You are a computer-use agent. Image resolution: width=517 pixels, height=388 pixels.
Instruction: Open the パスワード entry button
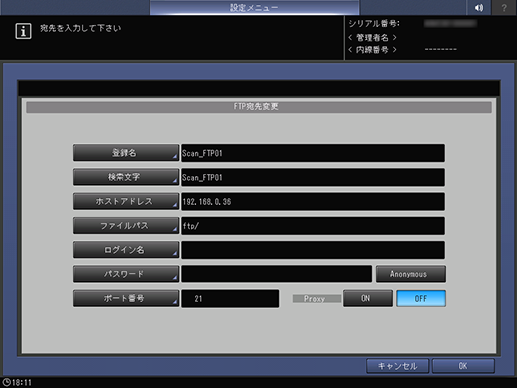click(x=126, y=274)
